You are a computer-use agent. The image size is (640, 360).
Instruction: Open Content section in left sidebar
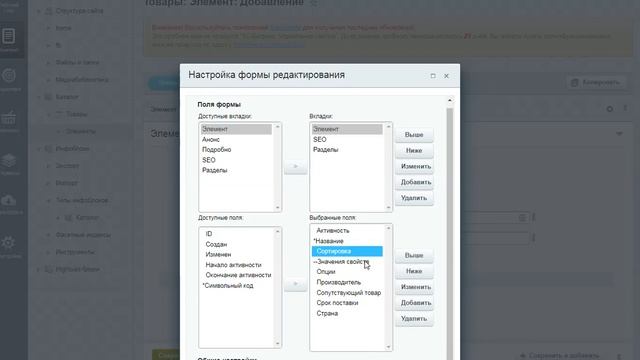click(9, 39)
